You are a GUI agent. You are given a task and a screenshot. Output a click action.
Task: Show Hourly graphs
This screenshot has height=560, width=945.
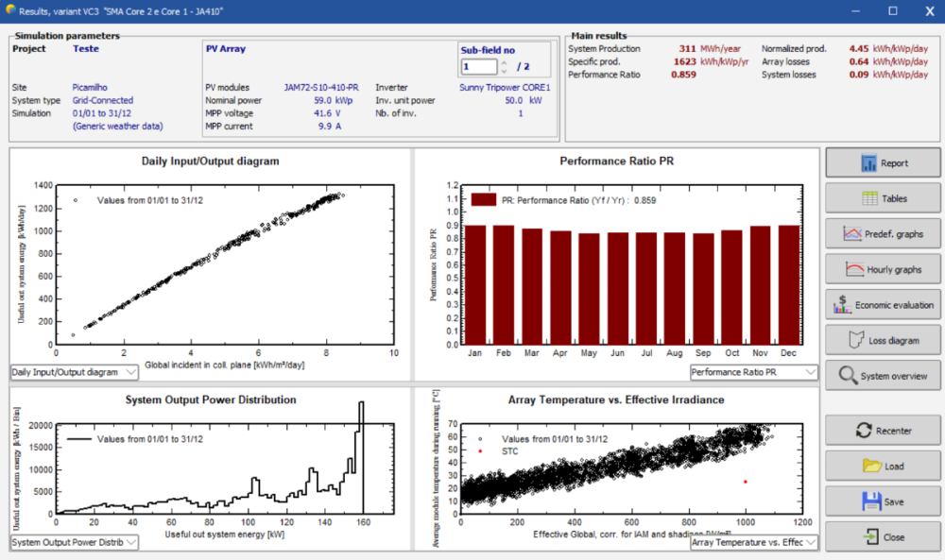[883, 269]
